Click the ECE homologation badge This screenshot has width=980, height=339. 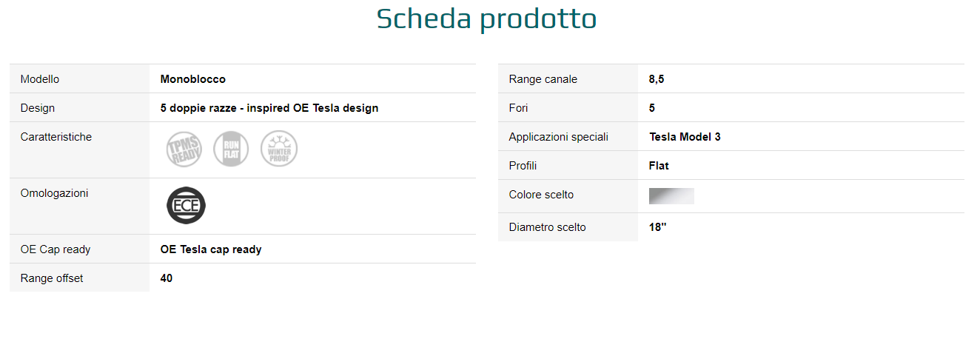click(x=186, y=205)
